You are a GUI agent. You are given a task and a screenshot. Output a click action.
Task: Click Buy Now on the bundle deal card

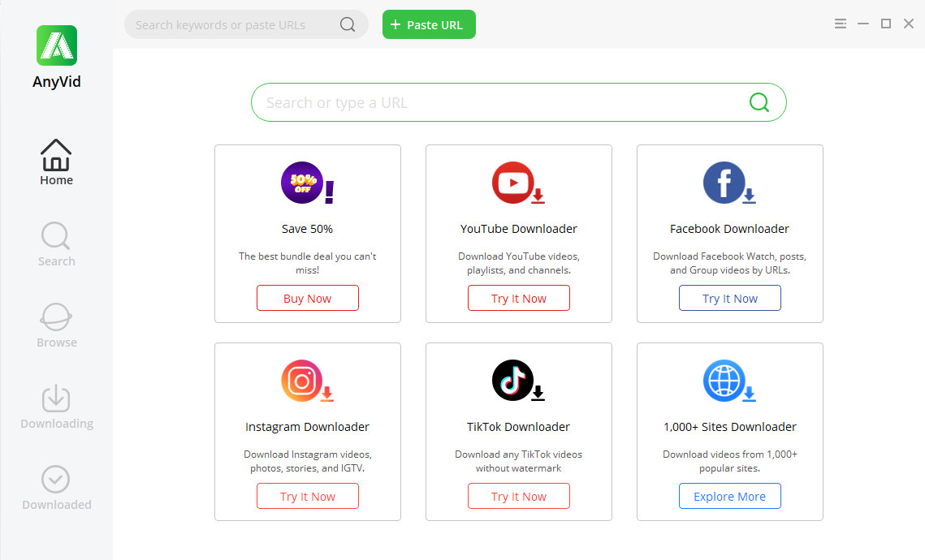coord(307,298)
